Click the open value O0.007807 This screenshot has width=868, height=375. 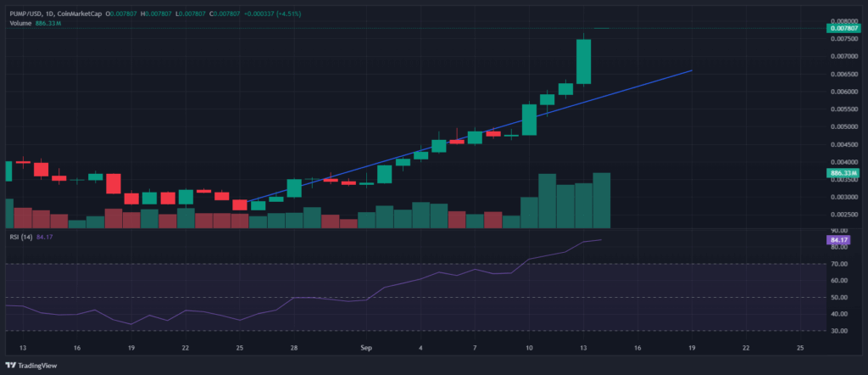tap(120, 14)
